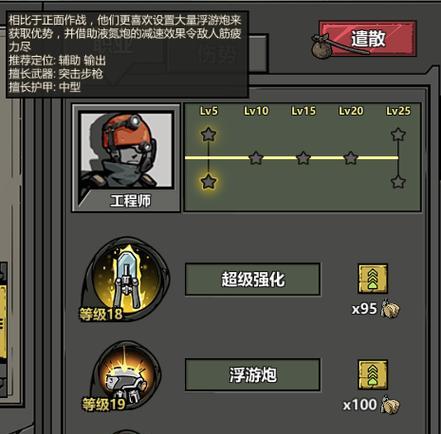441x434 pixels.
Task: Select the glowing lower Lv5 talent star
Action: point(208,182)
